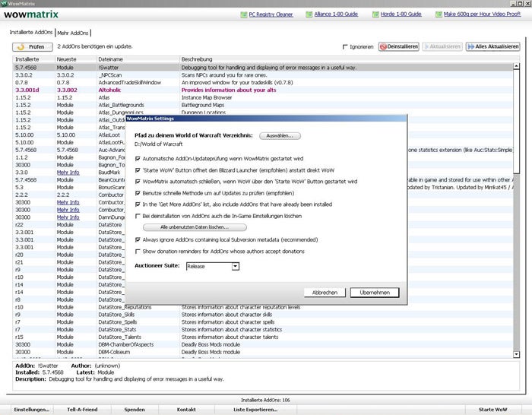The width and height of the screenshot is (532, 415).
Task: Click the Deinstallieren button
Action: click(399, 47)
